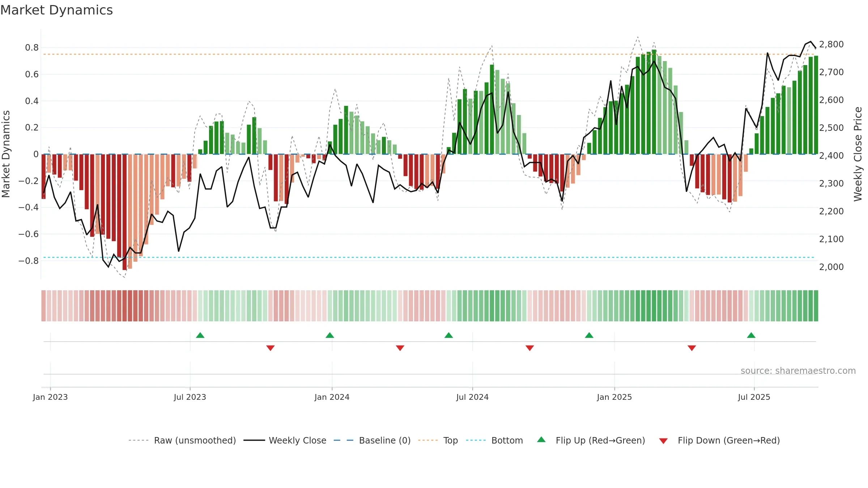The height and width of the screenshot is (488, 868).
Task: Toggle the Weekly Close legend entry
Action: pyautogui.click(x=285, y=440)
